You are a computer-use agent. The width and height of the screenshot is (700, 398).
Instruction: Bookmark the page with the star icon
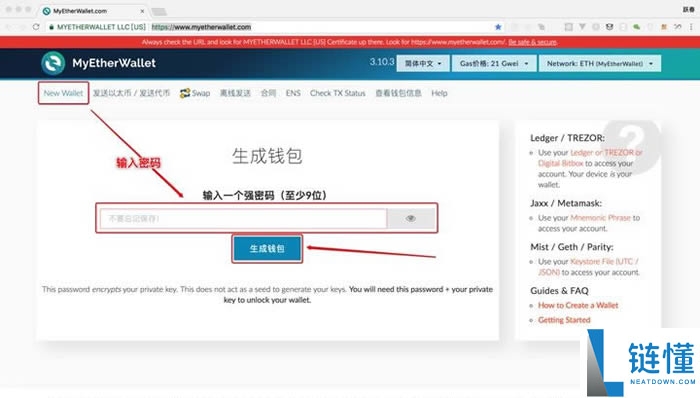point(498,27)
